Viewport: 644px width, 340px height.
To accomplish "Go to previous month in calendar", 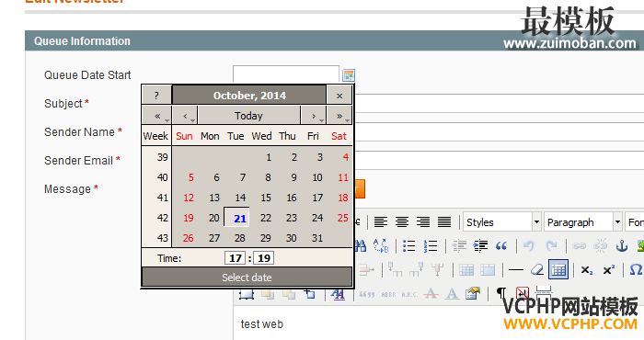I will 186,116.
